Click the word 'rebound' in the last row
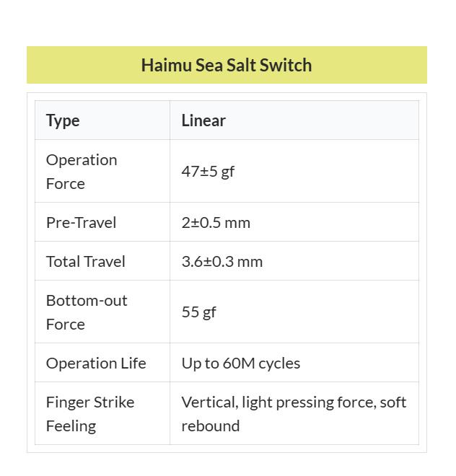The height and width of the screenshot is (476, 456). 211,426
